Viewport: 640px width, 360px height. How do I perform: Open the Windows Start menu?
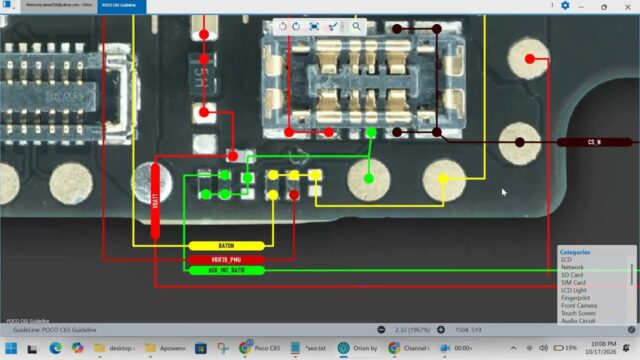(11, 348)
